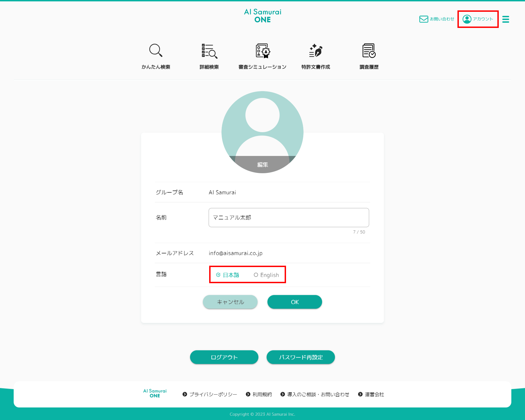Click the AI Samurai ONE header logo
The height and width of the screenshot is (420, 525).
262,16
